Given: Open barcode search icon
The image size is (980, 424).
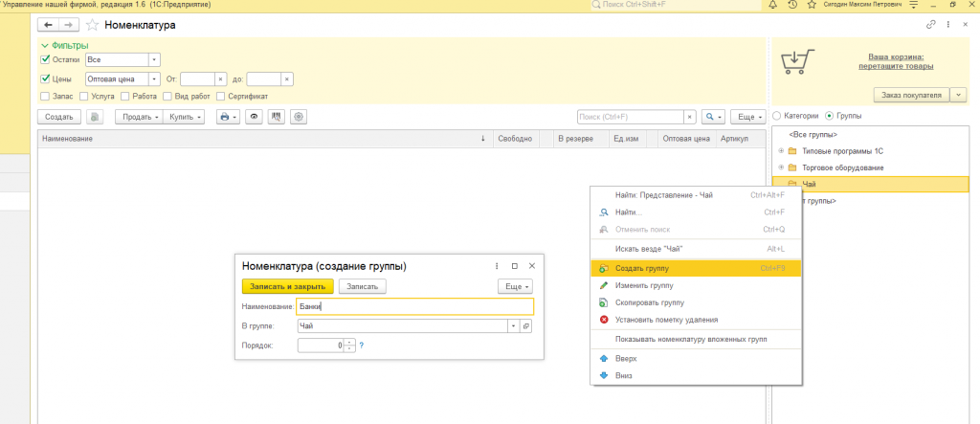Looking at the screenshot, I should click(277, 117).
